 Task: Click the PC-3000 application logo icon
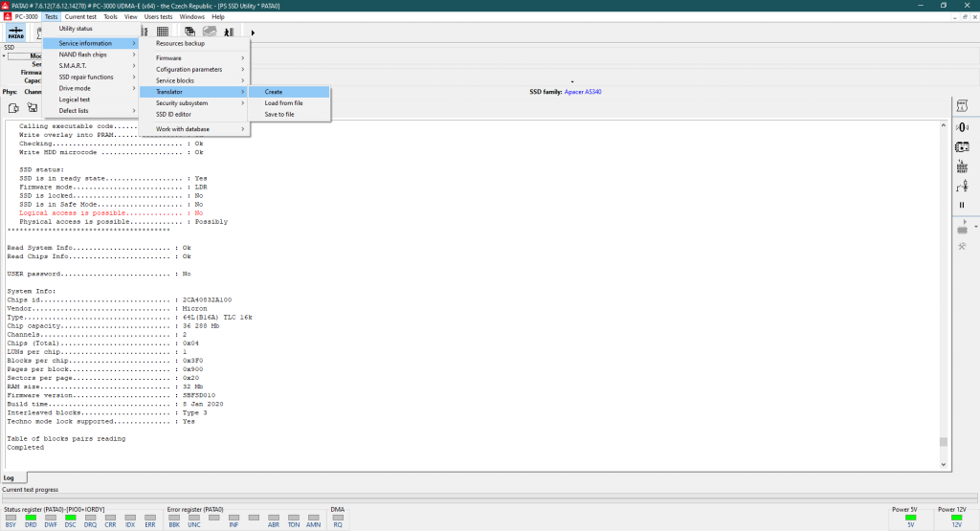(8, 16)
